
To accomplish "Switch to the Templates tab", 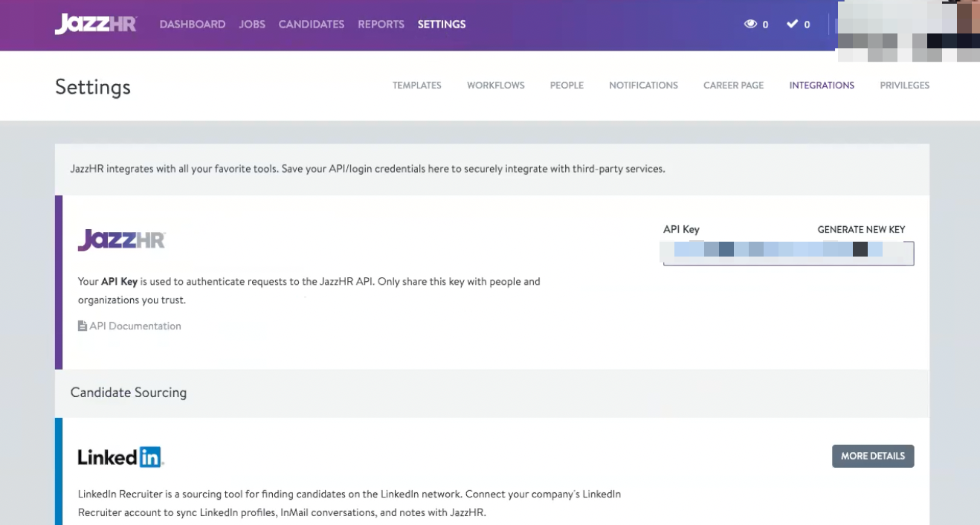I will 417,86.
